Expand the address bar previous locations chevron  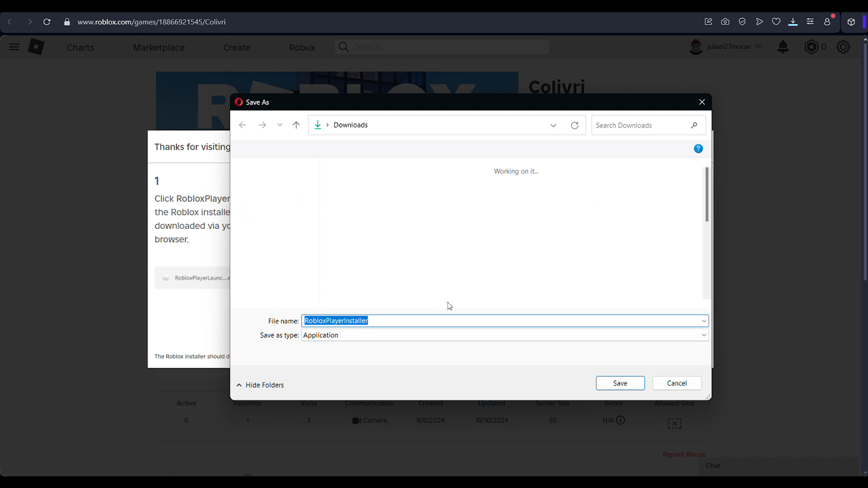pyautogui.click(x=553, y=125)
